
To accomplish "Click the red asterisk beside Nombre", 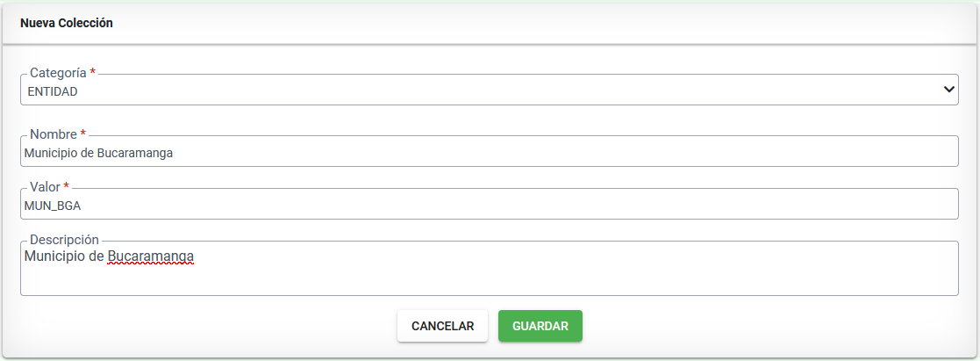I will tap(83, 134).
